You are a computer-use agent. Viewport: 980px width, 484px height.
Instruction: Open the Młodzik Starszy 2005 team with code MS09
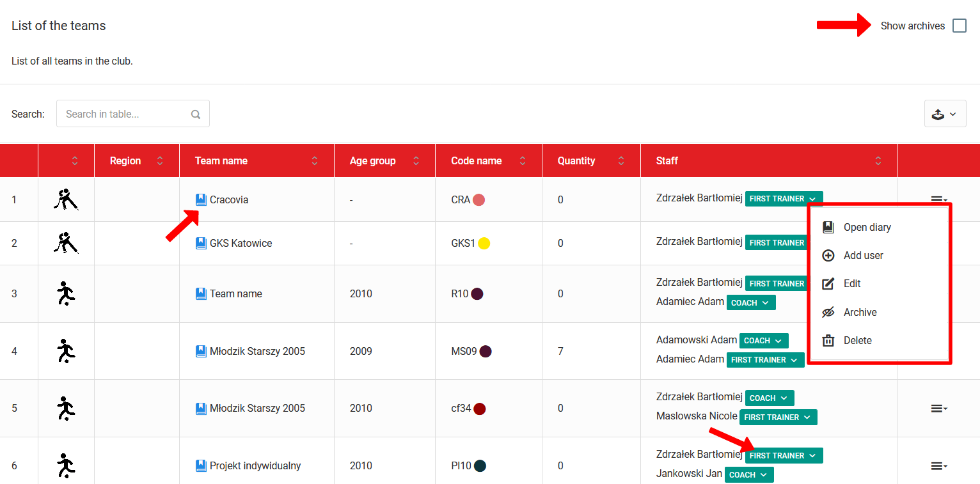[x=257, y=351]
